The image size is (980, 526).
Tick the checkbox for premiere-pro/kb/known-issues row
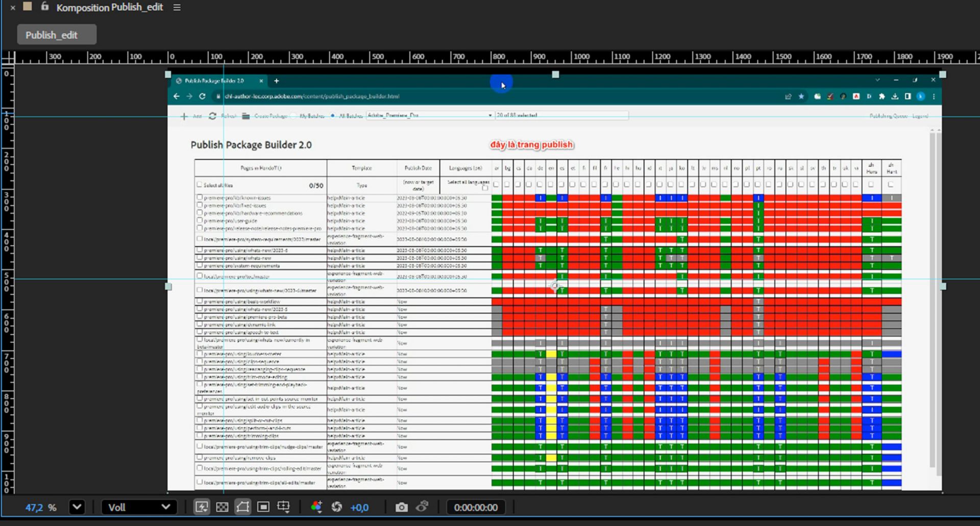pos(200,197)
